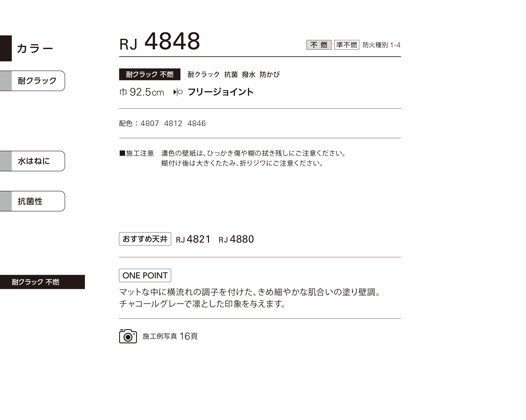Select the 抗菌性 side tab
Viewport: 526px width, 420px height.
32,201
